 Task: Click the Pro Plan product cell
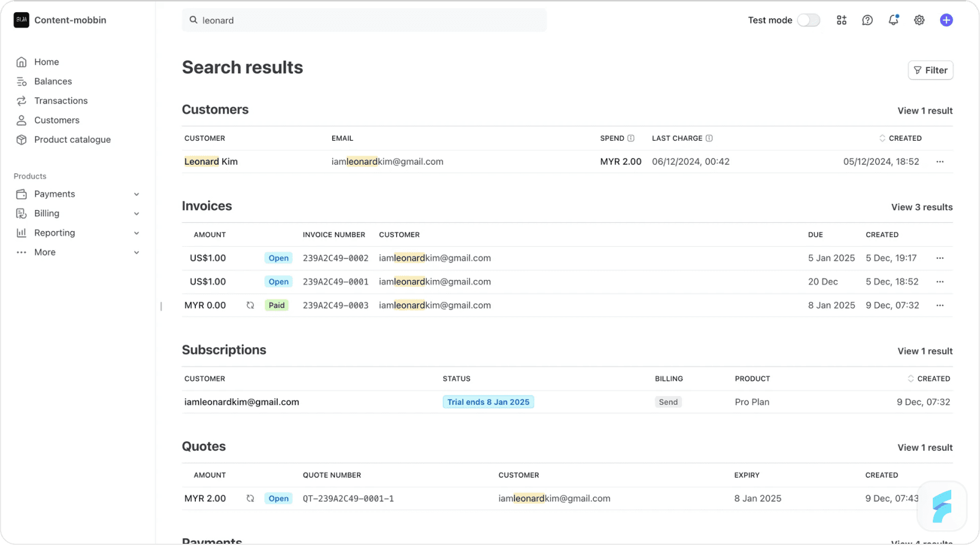coord(752,402)
